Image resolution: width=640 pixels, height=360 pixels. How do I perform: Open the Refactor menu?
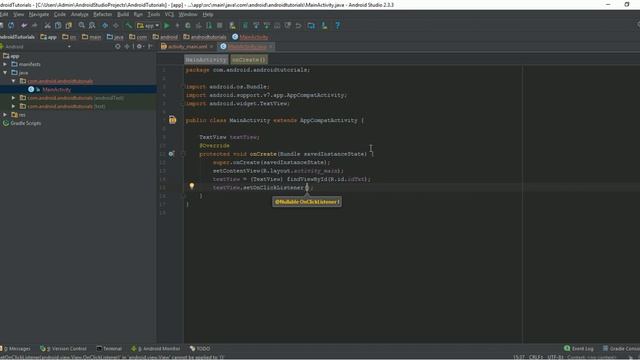102,14
